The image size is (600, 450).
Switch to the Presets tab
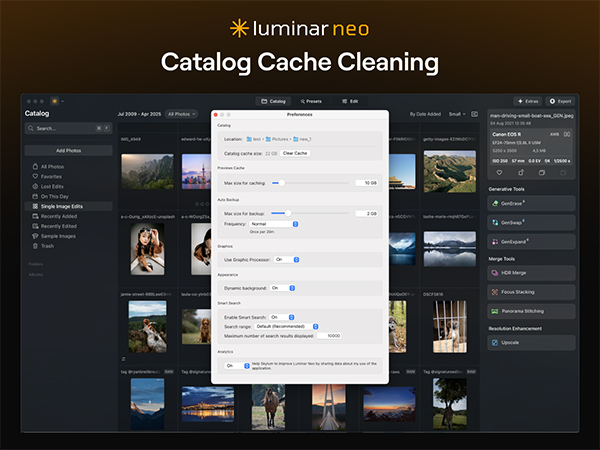[311, 101]
